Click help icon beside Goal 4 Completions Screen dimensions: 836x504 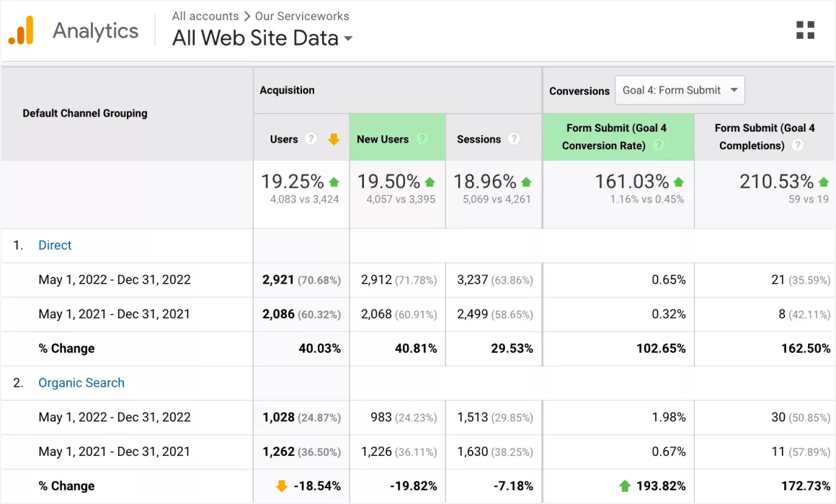(797, 145)
